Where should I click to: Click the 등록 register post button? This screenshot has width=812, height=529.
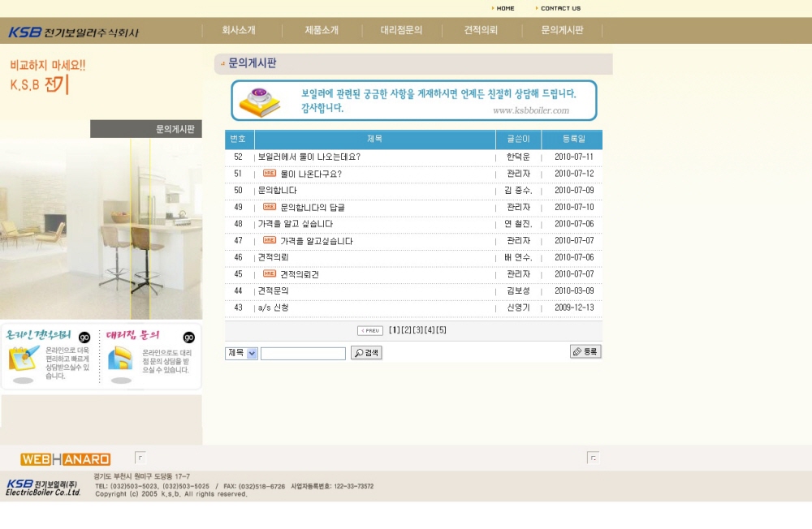585,351
